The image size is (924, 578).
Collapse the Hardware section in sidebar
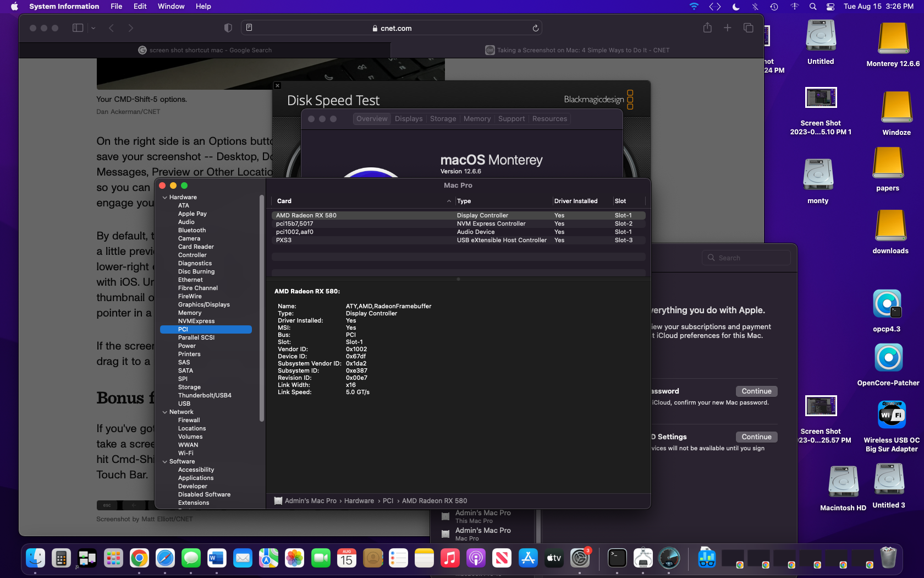pyautogui.click(x=165, y=197)
